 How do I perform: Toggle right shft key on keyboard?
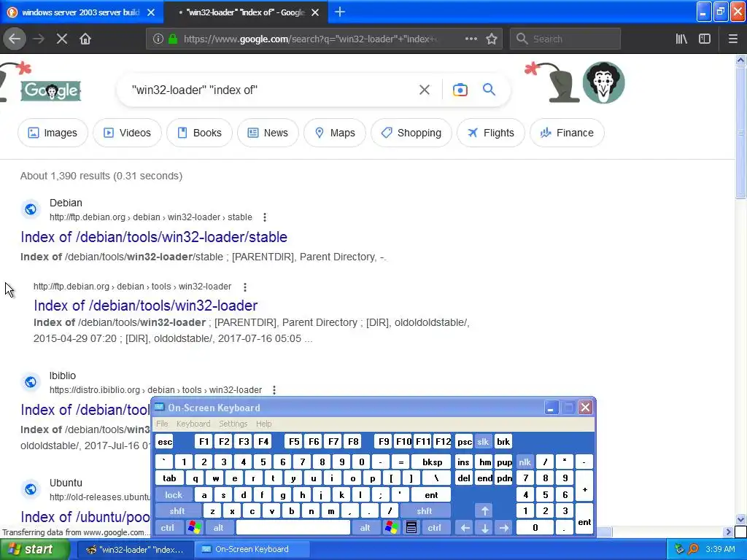coord(425,511)
